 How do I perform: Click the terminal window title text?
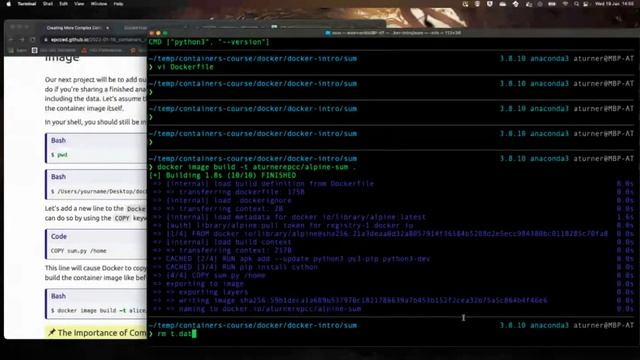(396, 33)
